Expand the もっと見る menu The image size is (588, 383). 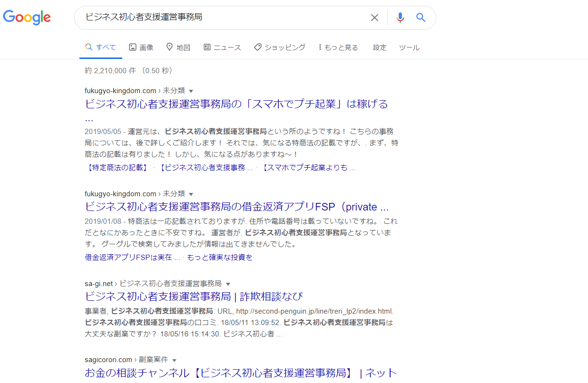pos(338,48)
